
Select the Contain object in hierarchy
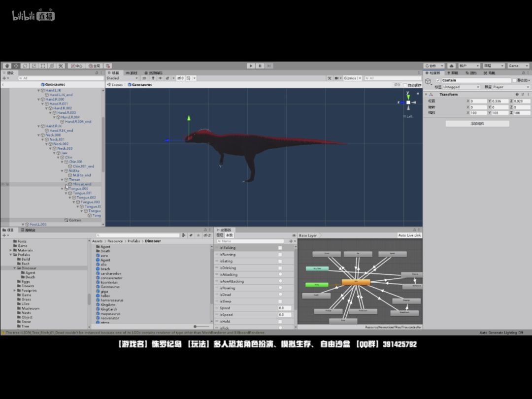(75, 220)
